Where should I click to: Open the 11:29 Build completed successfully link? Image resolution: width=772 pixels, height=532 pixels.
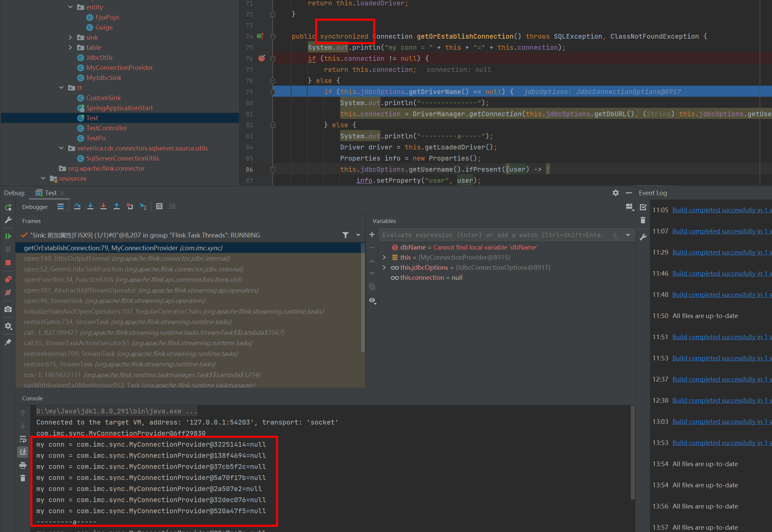(722, 252)
